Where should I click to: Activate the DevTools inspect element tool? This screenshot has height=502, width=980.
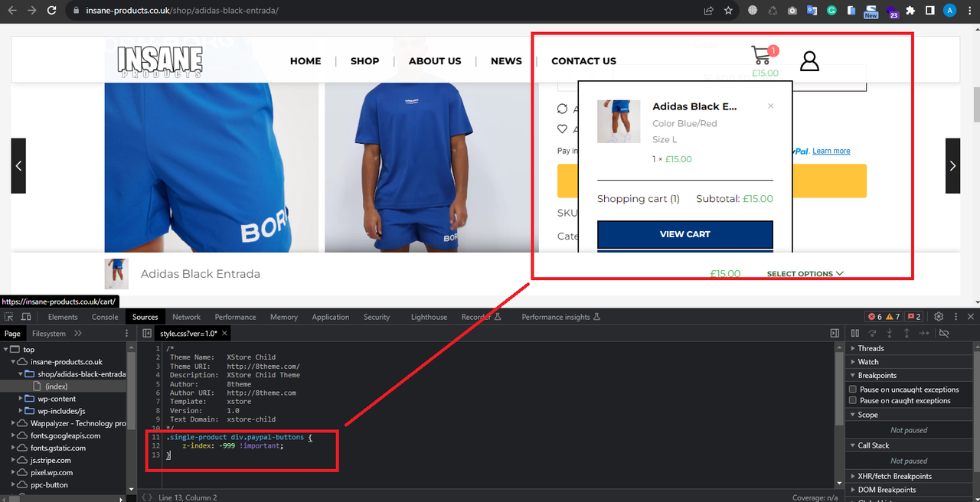[8, 317]
